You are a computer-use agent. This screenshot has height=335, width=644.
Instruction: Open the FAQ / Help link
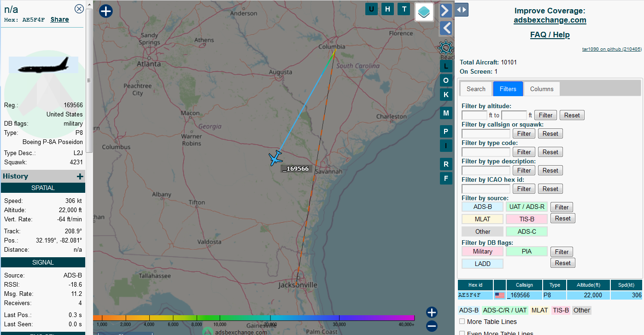pyautogui.click(x=550, y=35)
